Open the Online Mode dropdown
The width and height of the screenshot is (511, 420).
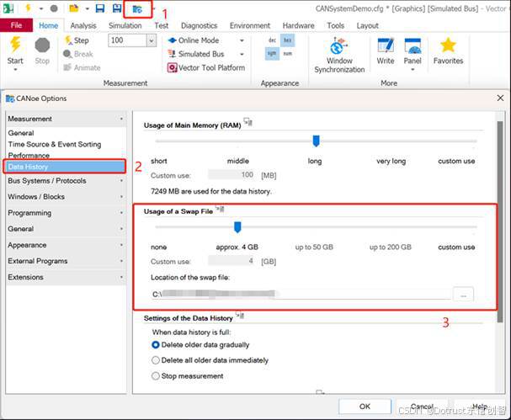point(242,40)
